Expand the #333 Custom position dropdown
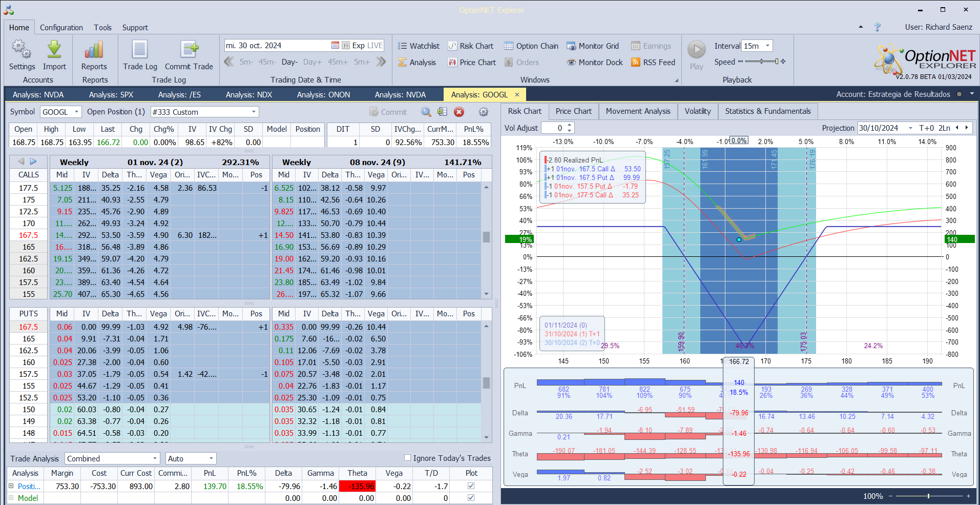This screenshot has height=505, width=980. (x=254, y=112)
